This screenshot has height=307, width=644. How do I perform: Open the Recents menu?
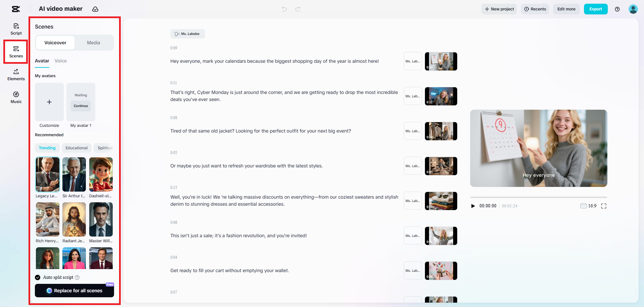(x=535, y=9)
